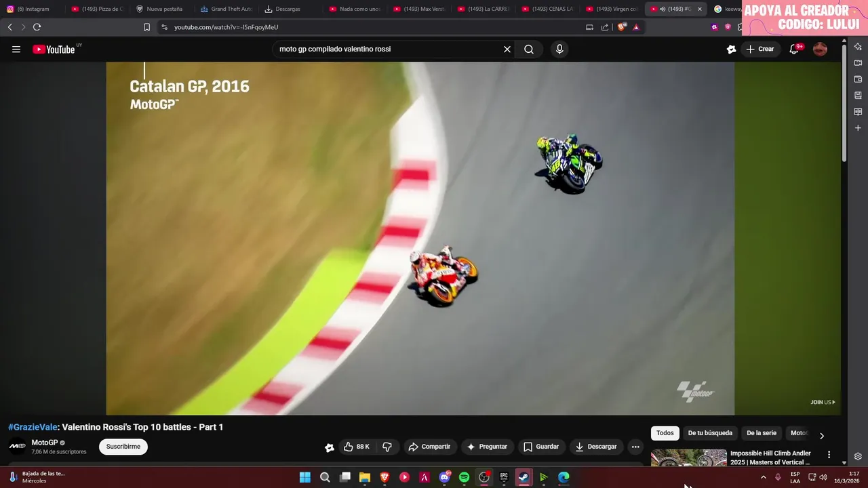The width and height of the screenshot is (868, 488).
Task: Open Windows taskbar search
Action: point(325,477)
